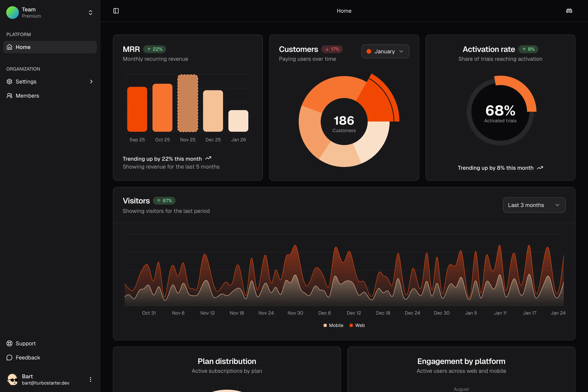Select the Members menu item

(27, 96)
